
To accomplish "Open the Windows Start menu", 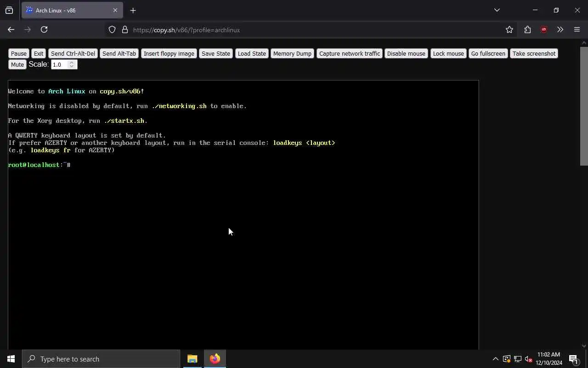I will pyautogui.click(x=11, y=359).
